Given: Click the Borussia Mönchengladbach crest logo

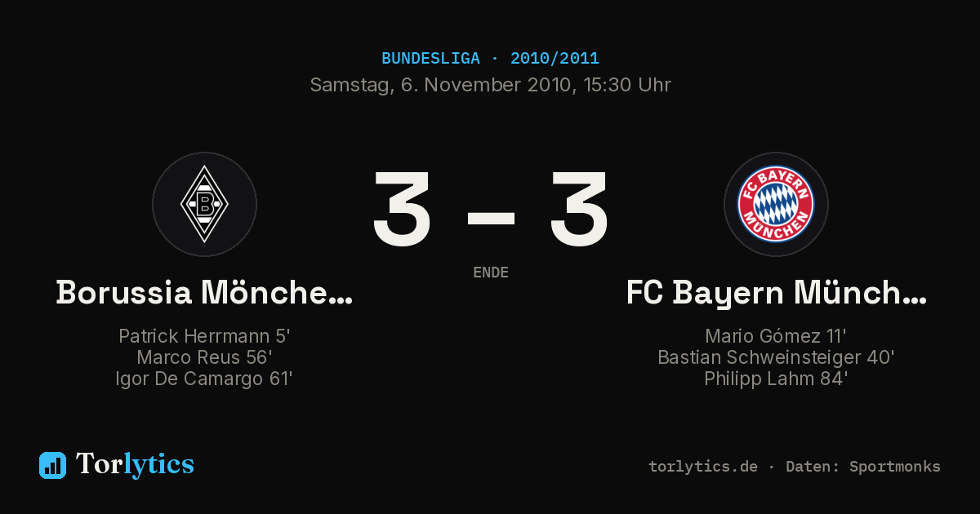Looking at the screenshot, I should tap(204, 204).
